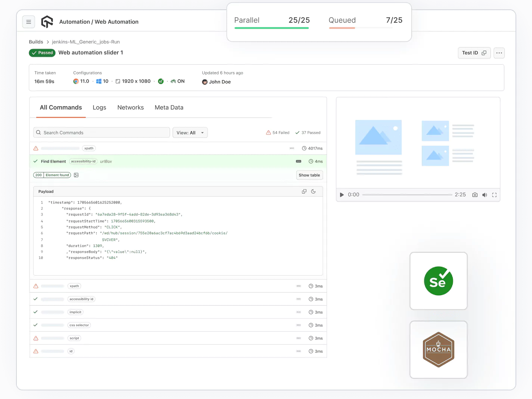Click the copy payload icon
This screenshot has width=532, height=399.
(x=304, y=191)
